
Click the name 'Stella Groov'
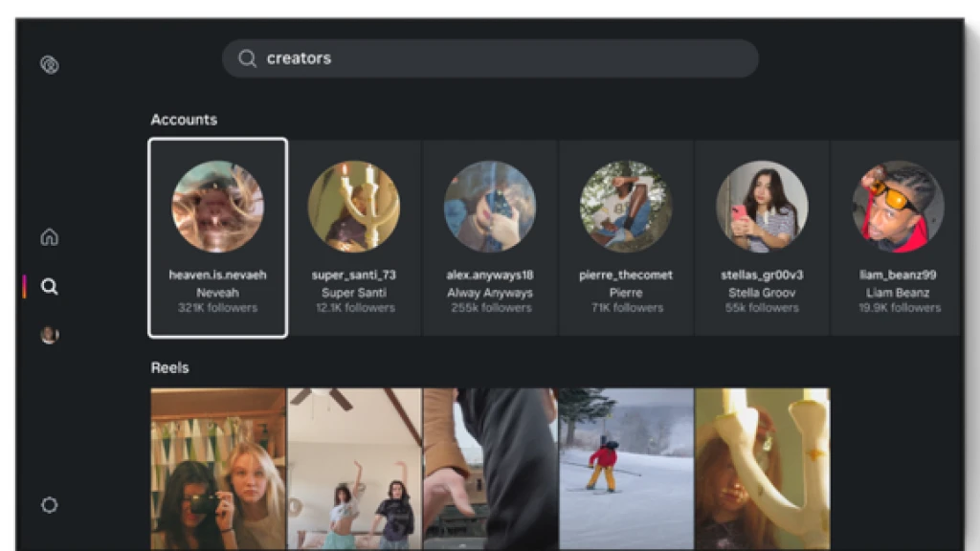[x=762, y=293]
